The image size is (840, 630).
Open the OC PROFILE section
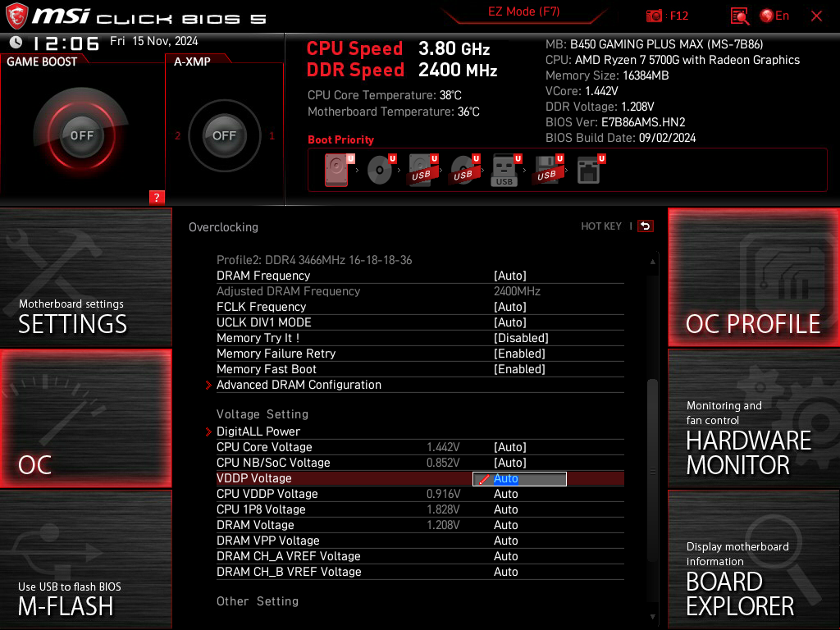pyautogui.click(x=754, y=277)
